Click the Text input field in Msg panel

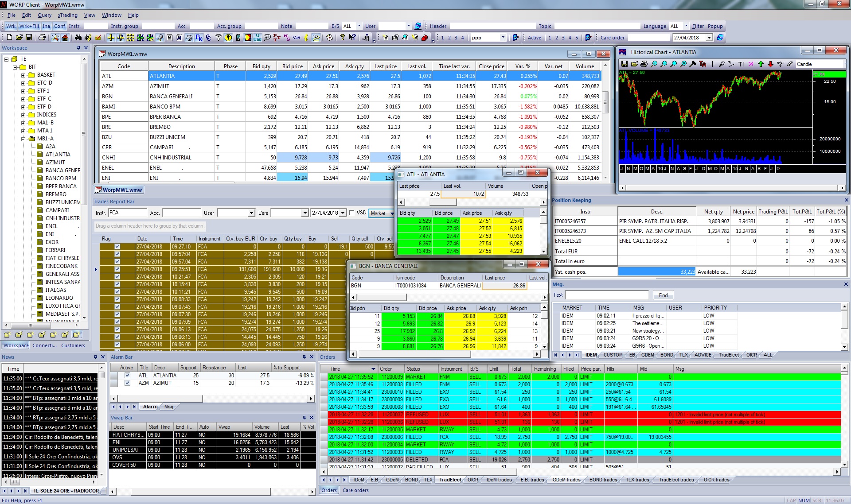coord(607,295)
